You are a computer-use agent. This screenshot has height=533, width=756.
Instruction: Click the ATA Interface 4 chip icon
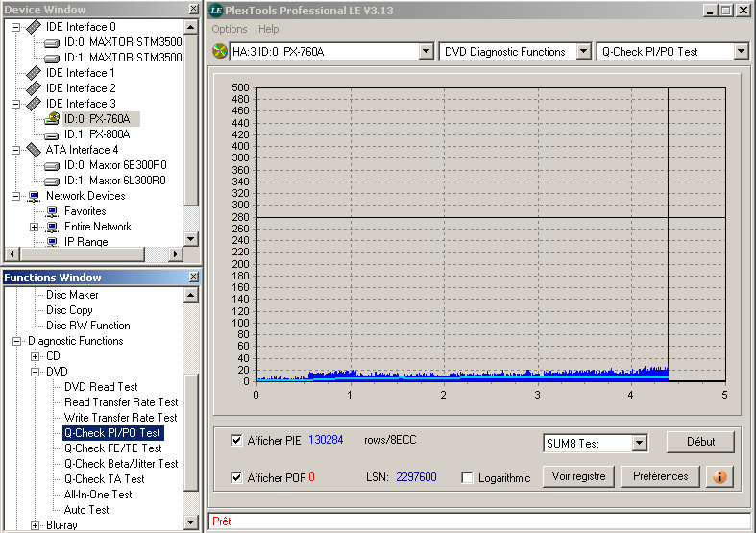34,150
